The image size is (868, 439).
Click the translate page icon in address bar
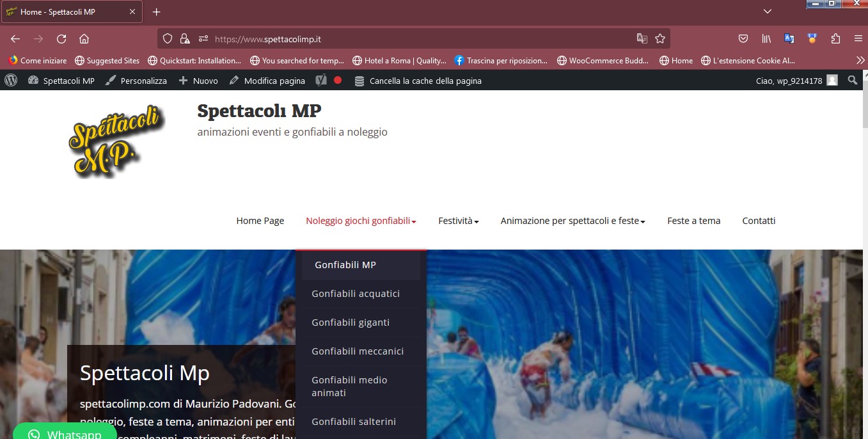pyautogui.click(x=642, y=39)
